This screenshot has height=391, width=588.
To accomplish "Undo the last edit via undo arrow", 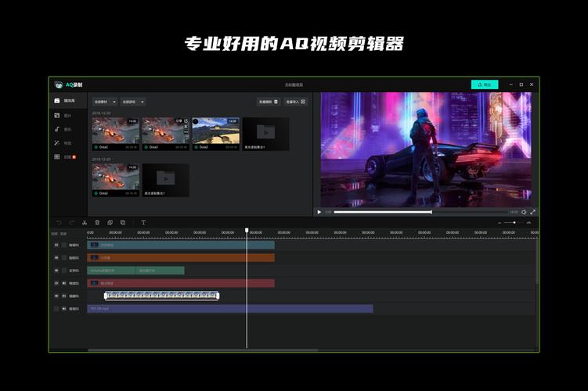I will coord(59,222).
